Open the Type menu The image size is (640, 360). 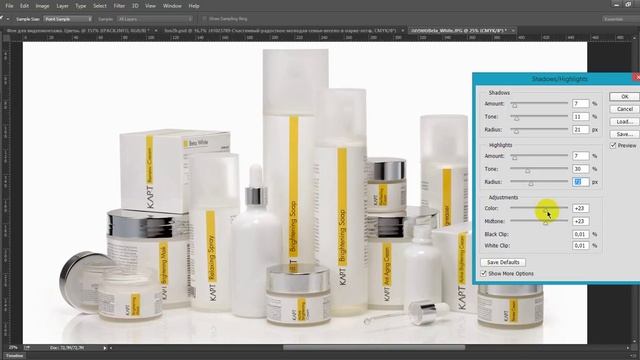point(81,6)
